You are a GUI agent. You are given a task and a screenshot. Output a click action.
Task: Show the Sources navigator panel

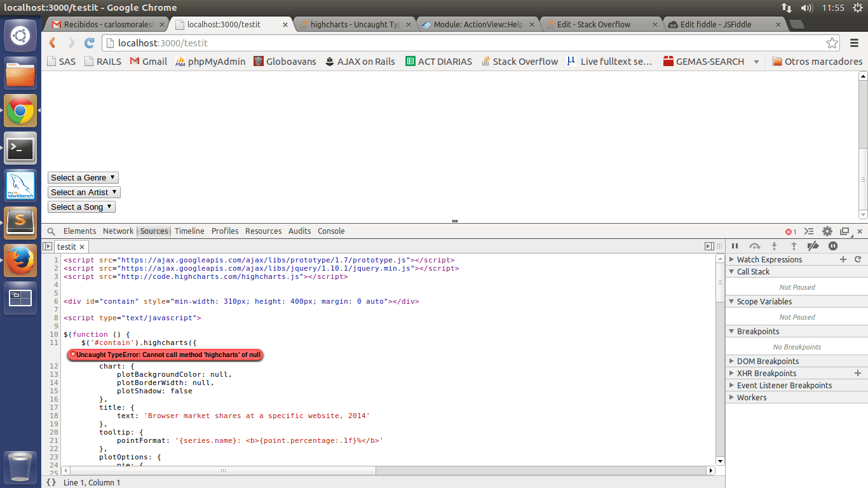pyautogui.click(x=47, y=247)
